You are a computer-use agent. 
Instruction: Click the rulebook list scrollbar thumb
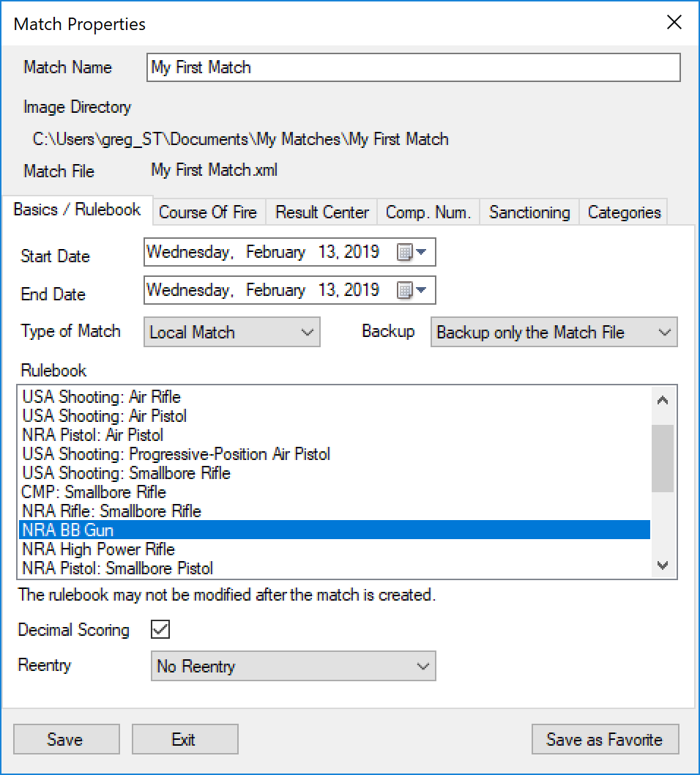(663, 458)
